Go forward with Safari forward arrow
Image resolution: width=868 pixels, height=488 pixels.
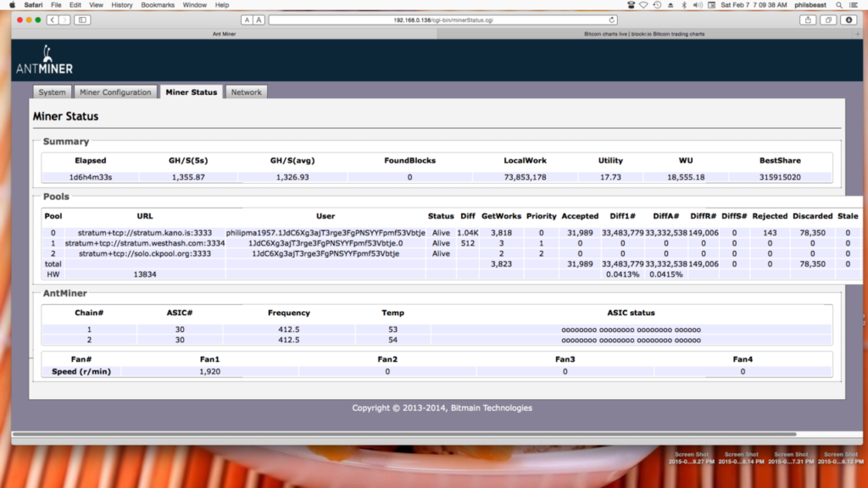[64, 20]
